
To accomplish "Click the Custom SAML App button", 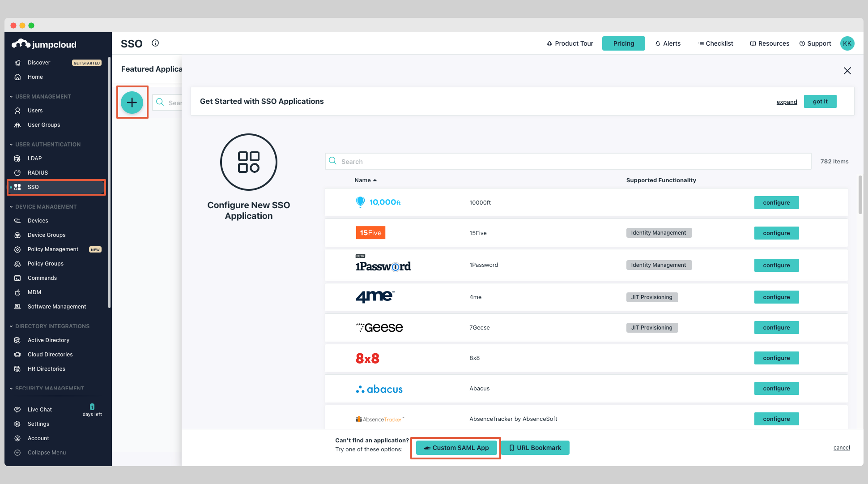I will (455, 447).
